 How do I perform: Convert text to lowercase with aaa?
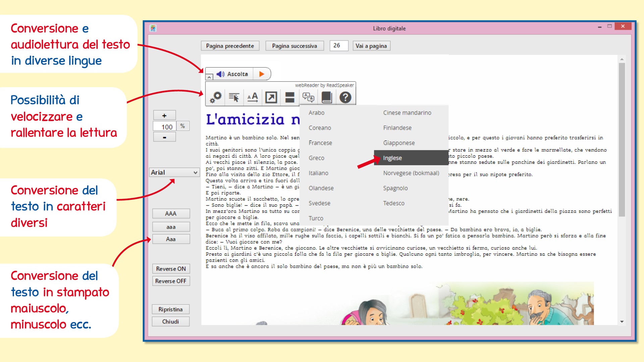click(x=171, y=227)
